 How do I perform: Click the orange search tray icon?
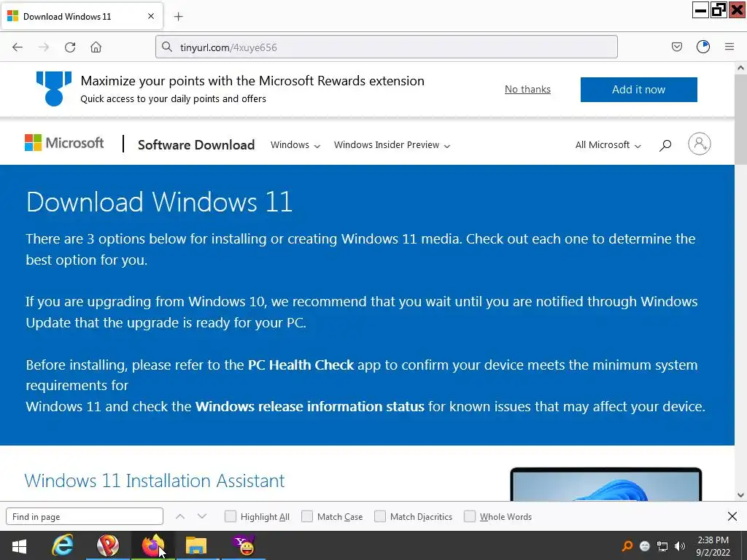[627, 545]
